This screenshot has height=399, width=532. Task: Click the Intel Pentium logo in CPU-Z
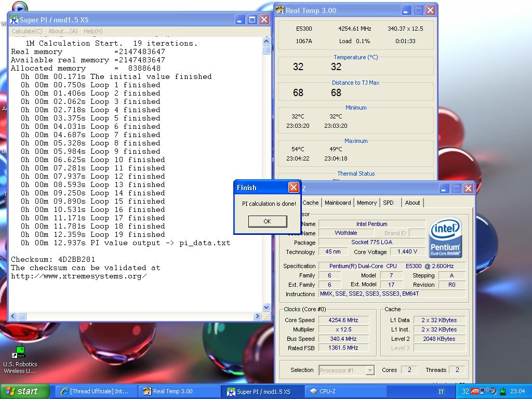point(445,237)
